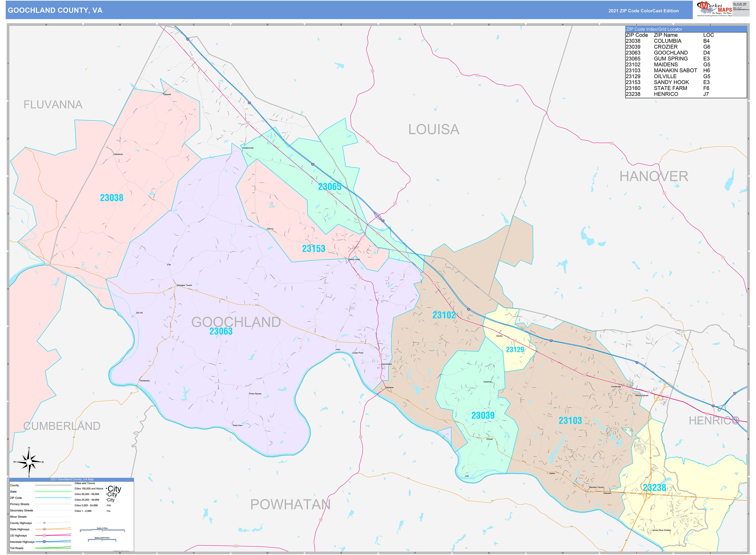Click the County Highways 123 marker in legend
Screen dimensions: 756x555
pos(44,523)
